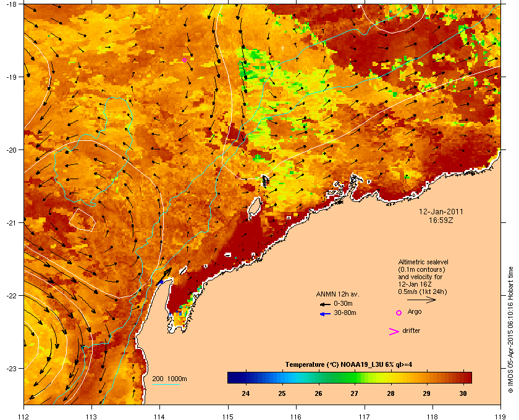
Task: Click the magenta Argo circle in the legend
Action: pyautogui.click(x=399, y=313)
